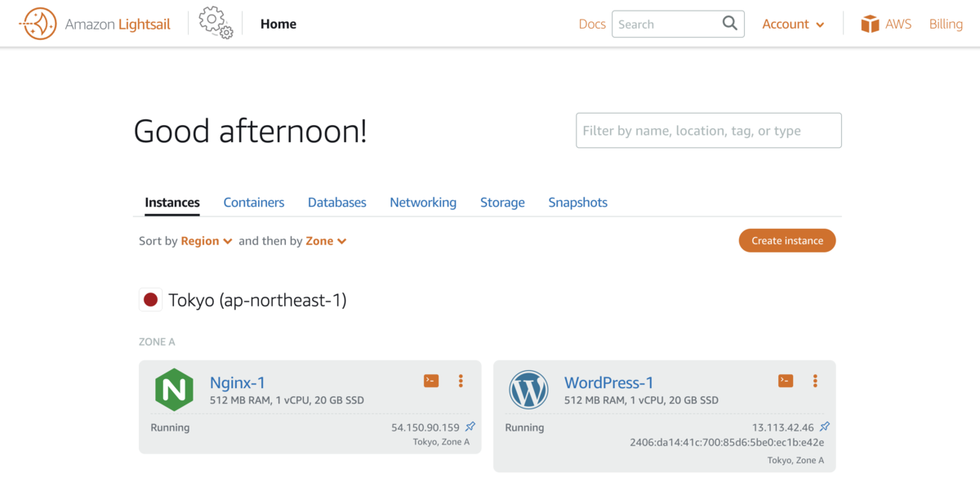Click the Tokyo (ap-northeast-1) region heading
This screenshot has width=980, height=478.
(257, 301)
